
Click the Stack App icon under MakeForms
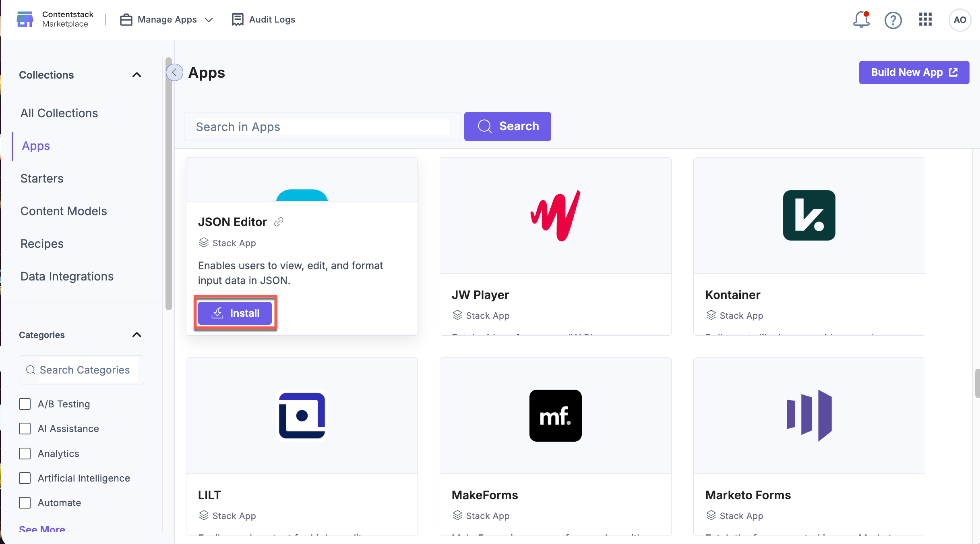pos(457,515)
